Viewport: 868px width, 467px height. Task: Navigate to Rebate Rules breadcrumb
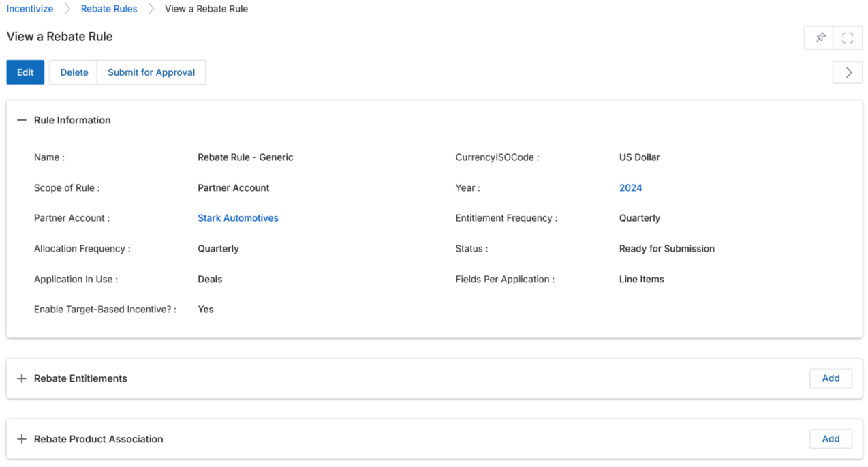[x=109, y=9]
